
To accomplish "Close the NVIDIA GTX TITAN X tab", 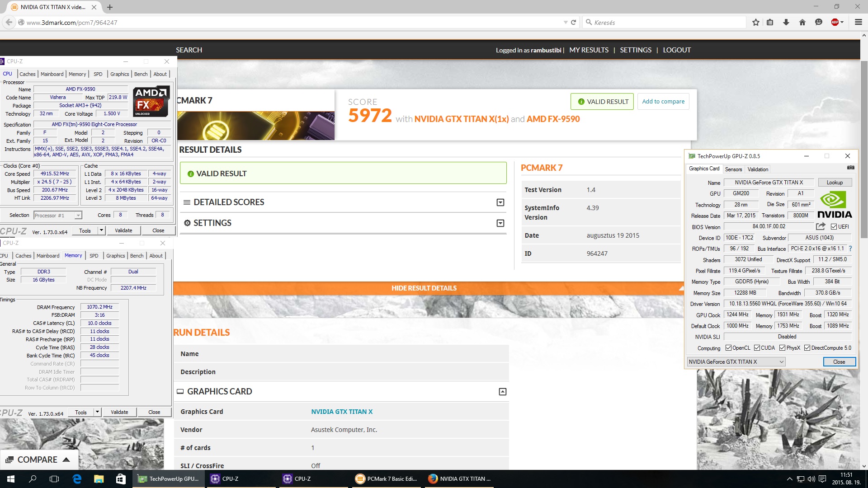I will click(x=94, y=7).
